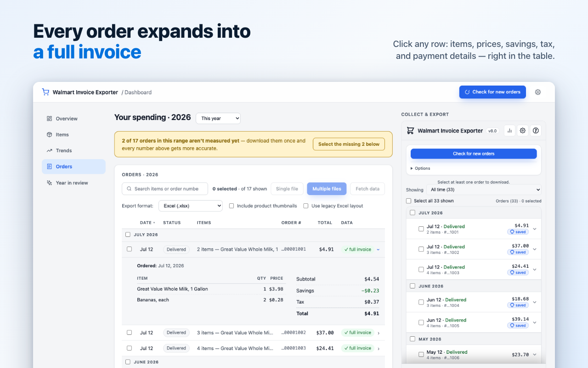This screenshot has height=368, width=588.
Task: Go to Items in sidebar
Action: (73, 135)
